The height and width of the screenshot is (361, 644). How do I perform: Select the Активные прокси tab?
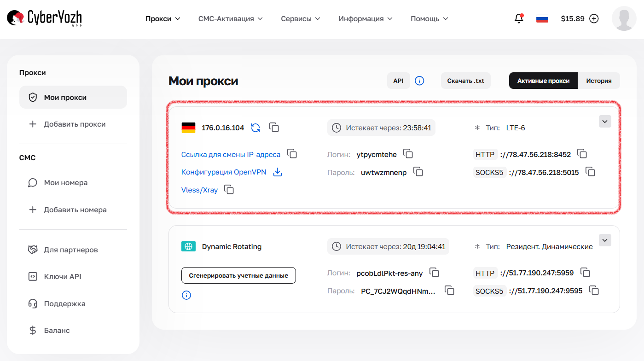pyautogui.click(x=543, y=80)
